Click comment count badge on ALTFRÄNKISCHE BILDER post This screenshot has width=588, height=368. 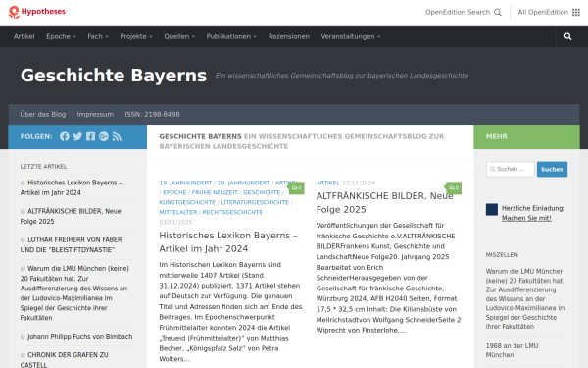tap(454, 188)
